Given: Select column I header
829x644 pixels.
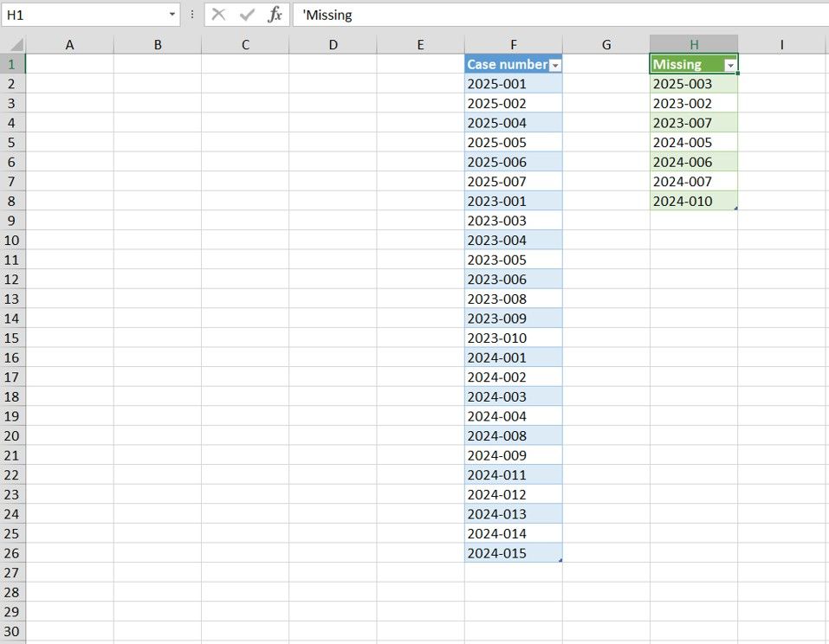Looking at the screenshot, I should click(782, 45).
